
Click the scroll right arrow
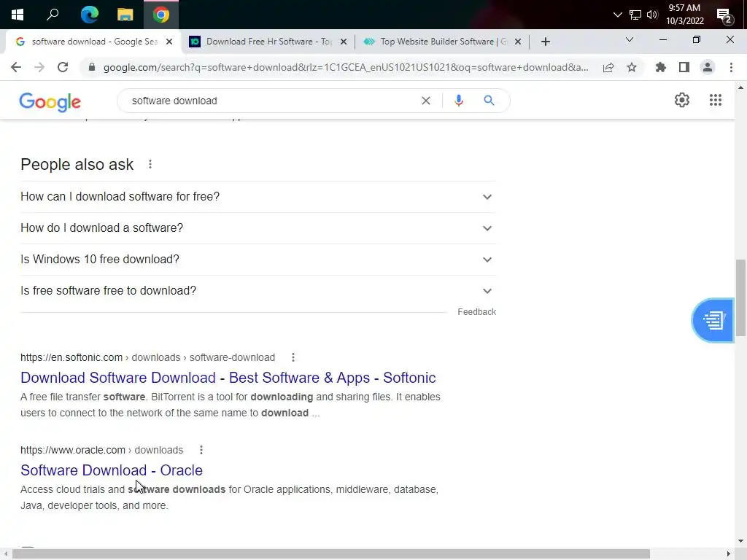[729, 554]
